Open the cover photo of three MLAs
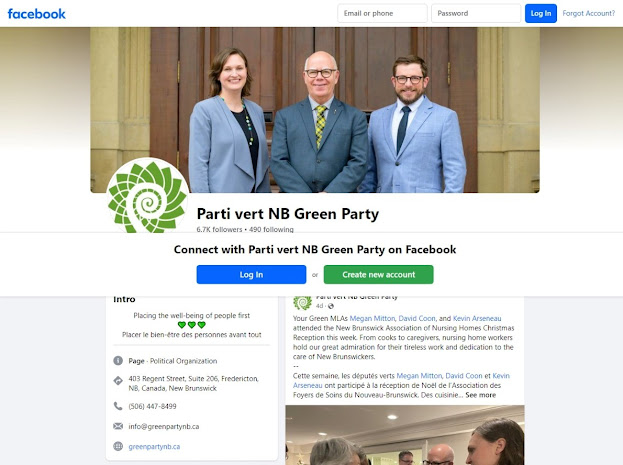623x465 pixels. click(315, 110)
